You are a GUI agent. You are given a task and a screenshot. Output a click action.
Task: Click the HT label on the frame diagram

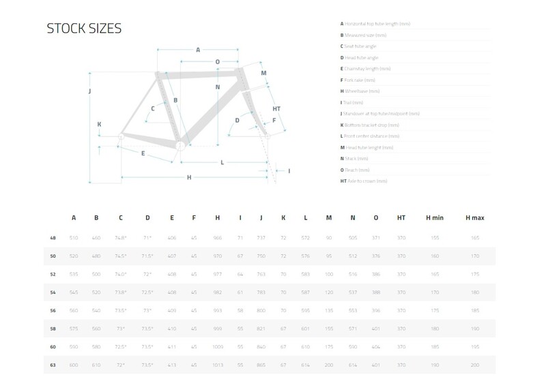click(276, 109)
